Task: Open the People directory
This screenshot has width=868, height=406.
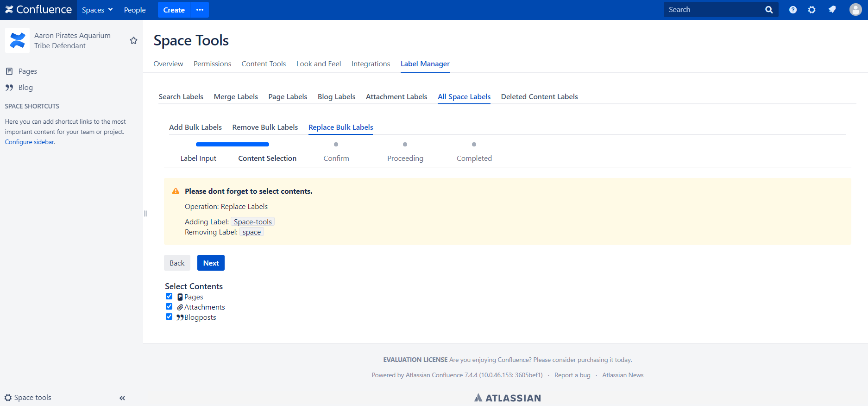Action: pyautogui.click(x=135, y=10)
